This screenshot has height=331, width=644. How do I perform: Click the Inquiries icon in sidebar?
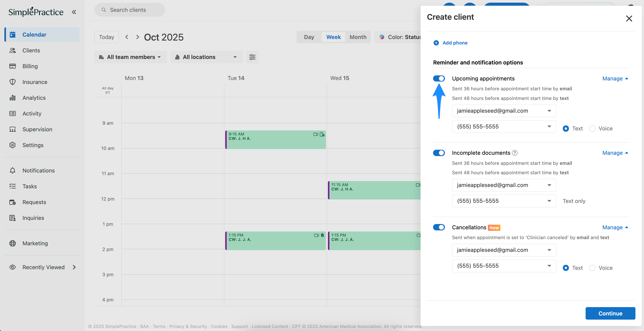(x=13, y=218)
